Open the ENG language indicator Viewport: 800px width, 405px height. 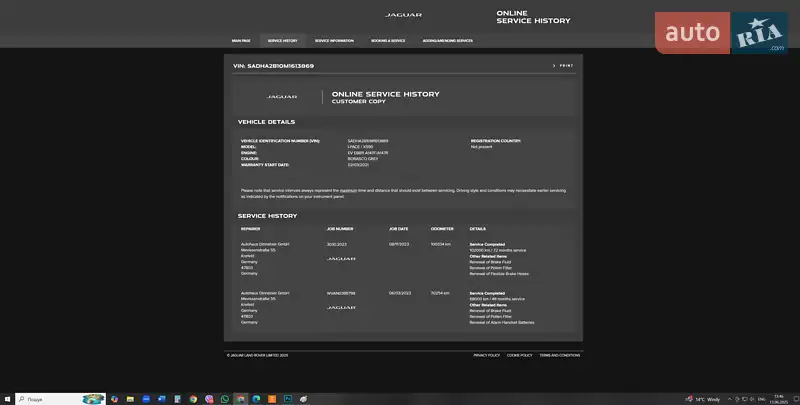point(762,399)
